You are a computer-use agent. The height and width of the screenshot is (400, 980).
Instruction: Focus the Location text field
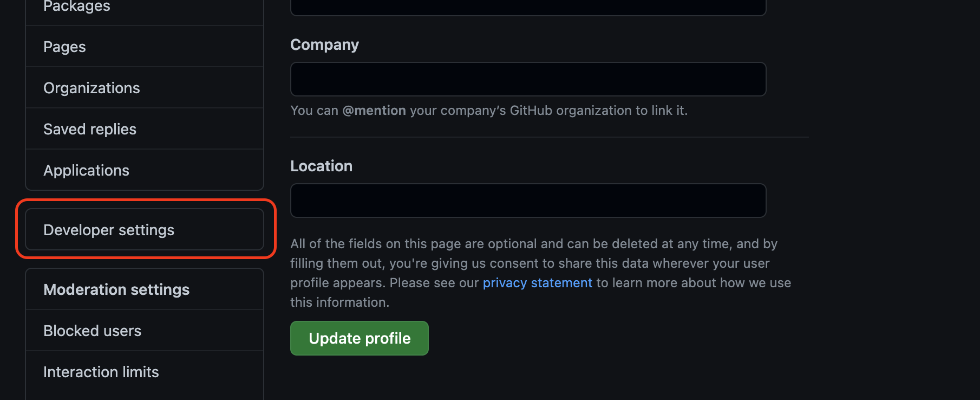tap(528, 201)
